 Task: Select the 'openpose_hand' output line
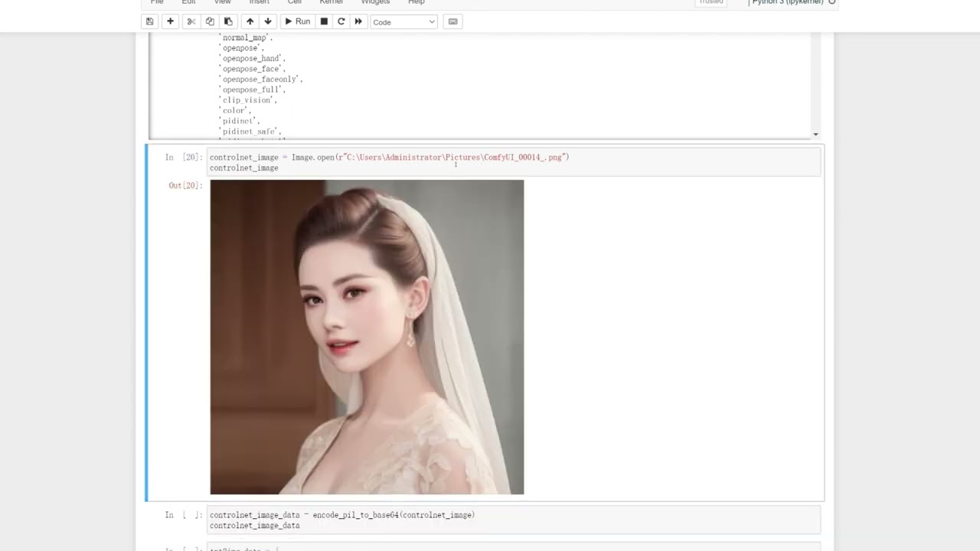(252, 58)
